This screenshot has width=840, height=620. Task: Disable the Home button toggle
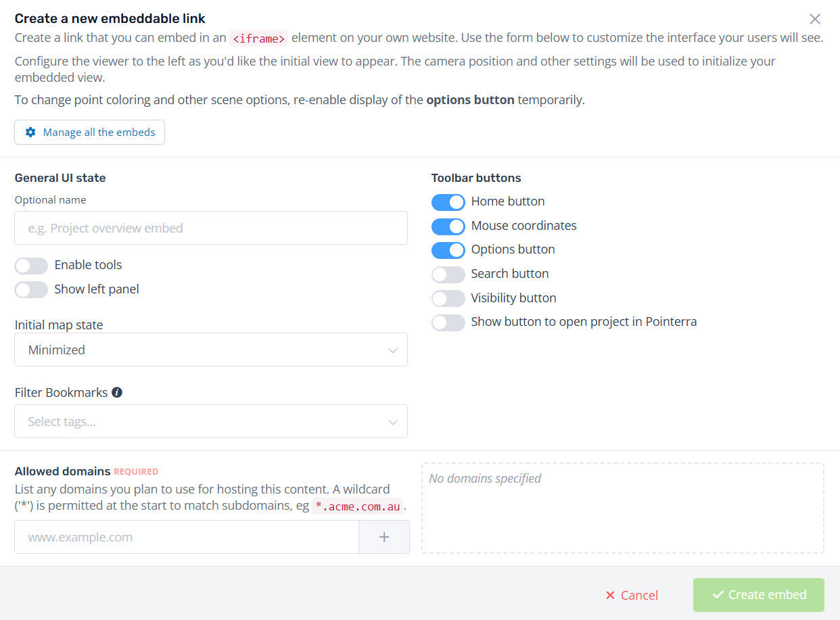[448, 201]
